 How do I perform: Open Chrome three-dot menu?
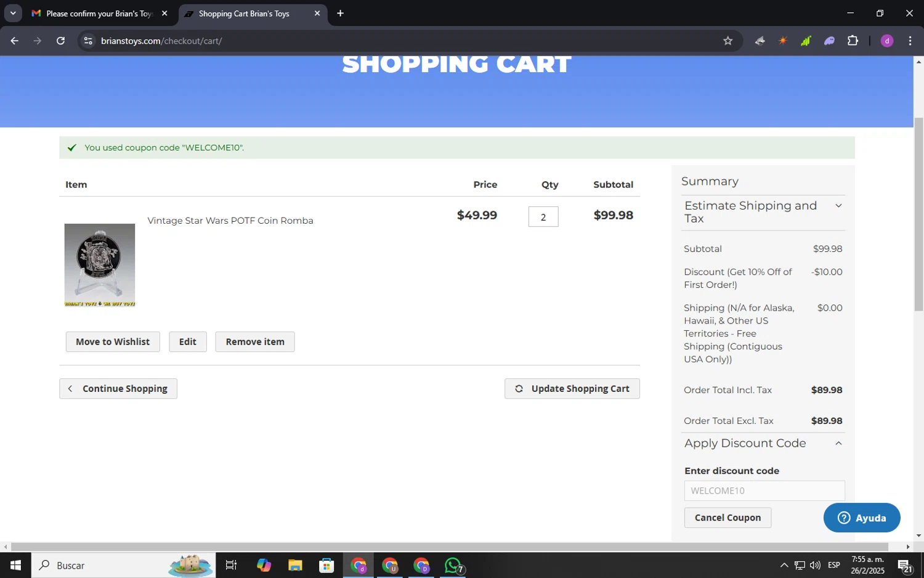point(910,41)
